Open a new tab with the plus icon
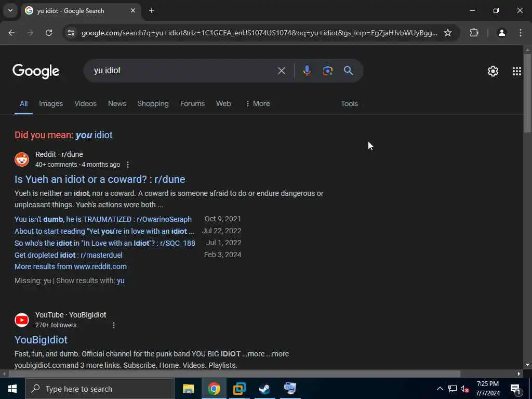The image size is (532, 399). coord(152,10)
